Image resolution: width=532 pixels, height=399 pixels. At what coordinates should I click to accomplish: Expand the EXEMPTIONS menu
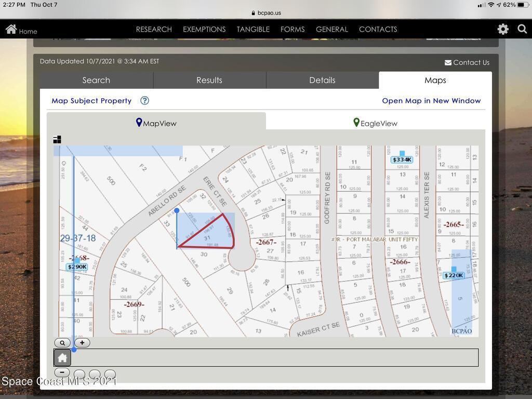[204, 29]
